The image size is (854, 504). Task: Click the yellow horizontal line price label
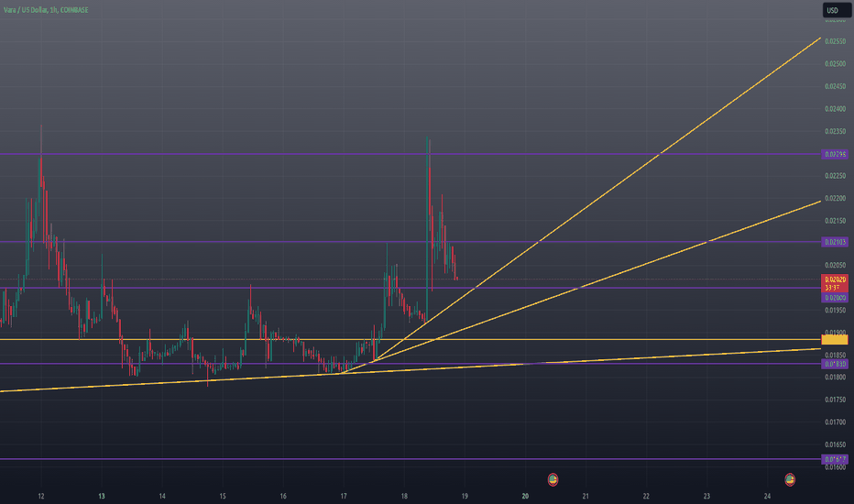(835, 339)
